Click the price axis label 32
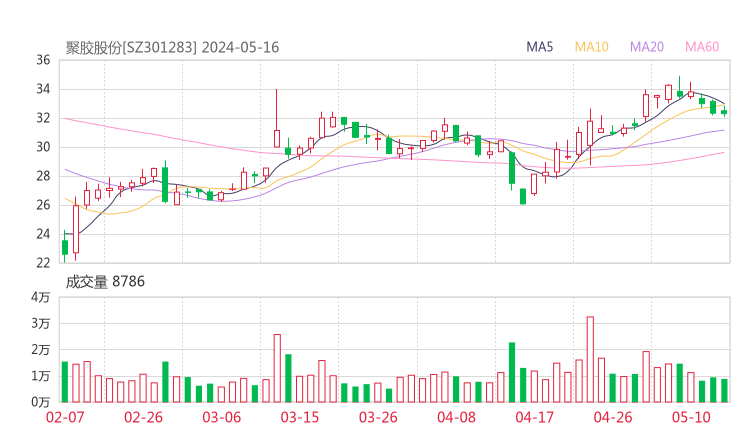The width and height of the screenshot is (740, 440). point(43,118)
